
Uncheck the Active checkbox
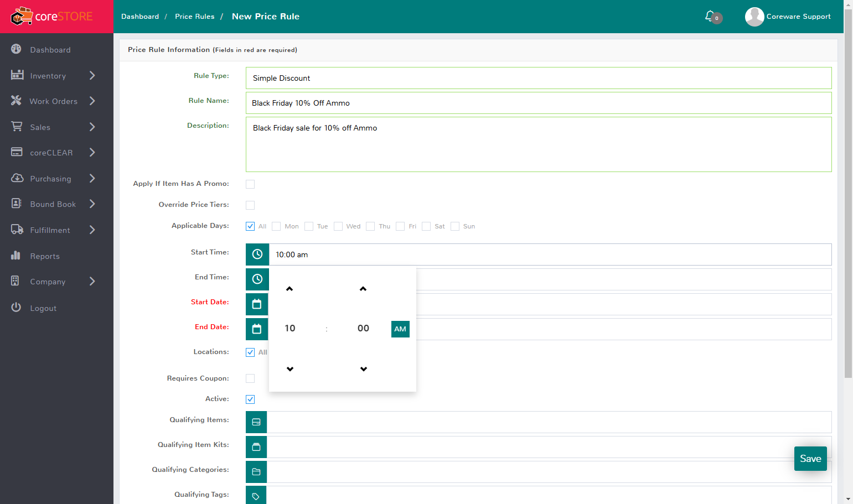(250, 399)
